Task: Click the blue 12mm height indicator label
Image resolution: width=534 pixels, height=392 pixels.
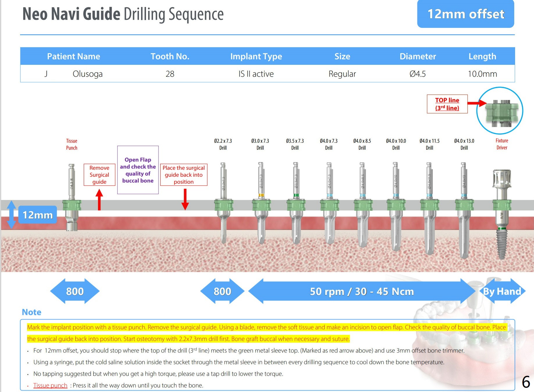Action: tap(38, 215)
